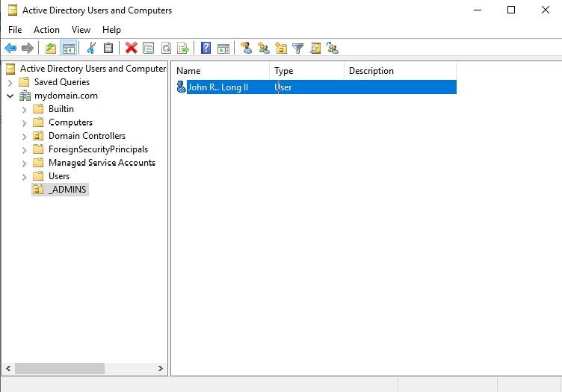Click Add to group toolbar icon
The height and width of the screenshot is (392, 562).
coord(333,48)
